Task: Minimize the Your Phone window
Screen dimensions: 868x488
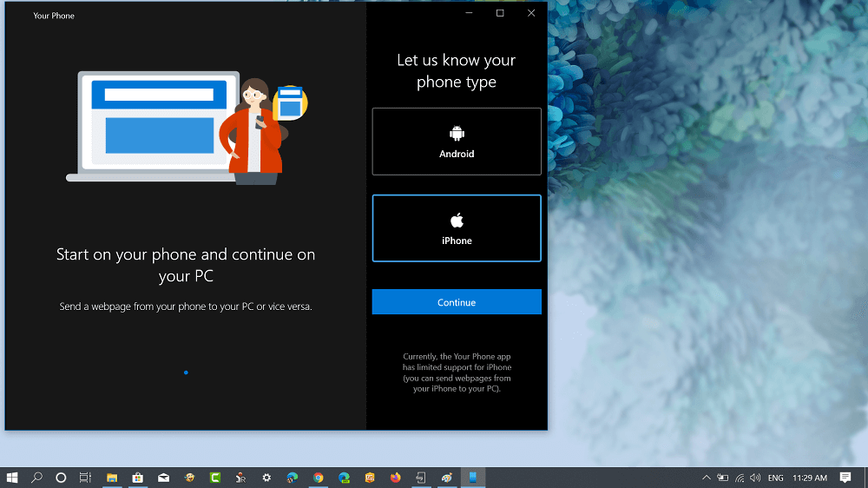Action: (469, 13)
